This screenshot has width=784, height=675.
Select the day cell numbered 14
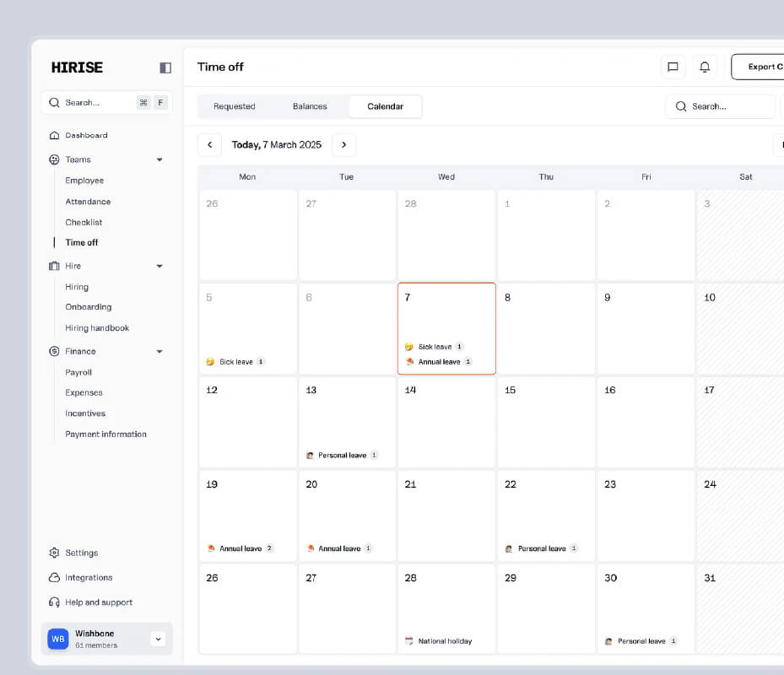point(446,423)
